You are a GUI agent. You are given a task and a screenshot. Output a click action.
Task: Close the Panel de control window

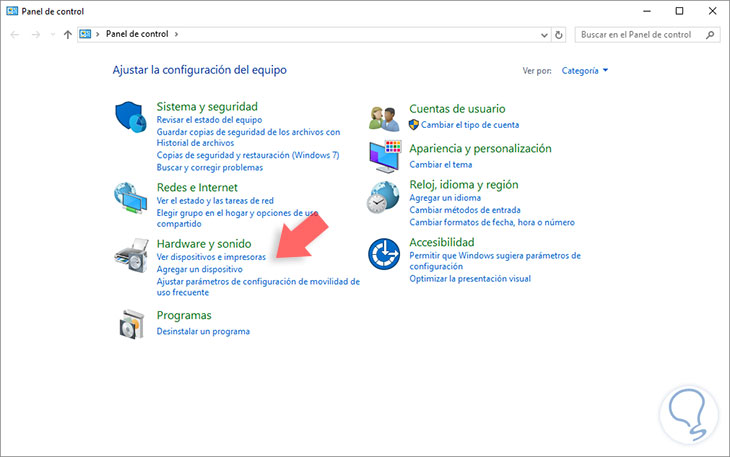712,11
